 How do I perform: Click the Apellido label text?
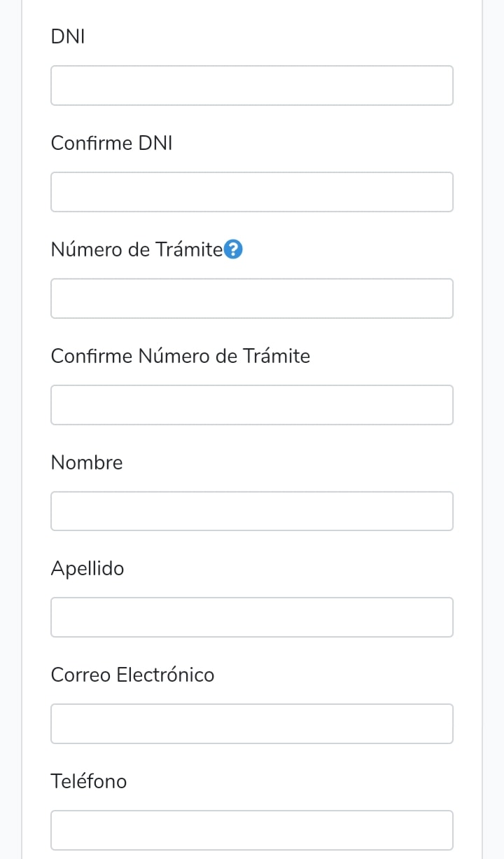click(x=87, y=569)
